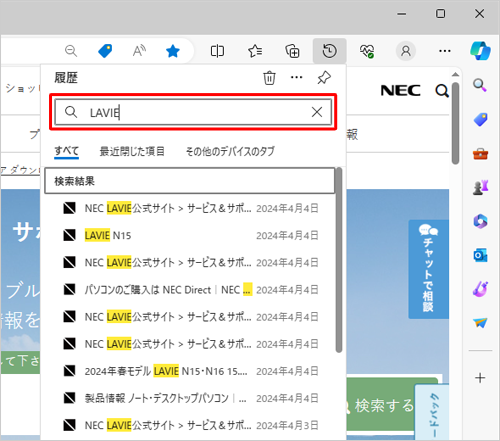Switch to その他のデバイスのタブ tab
Image resolution: width=500 pixels, height=441 pixels.
(230, 151)
